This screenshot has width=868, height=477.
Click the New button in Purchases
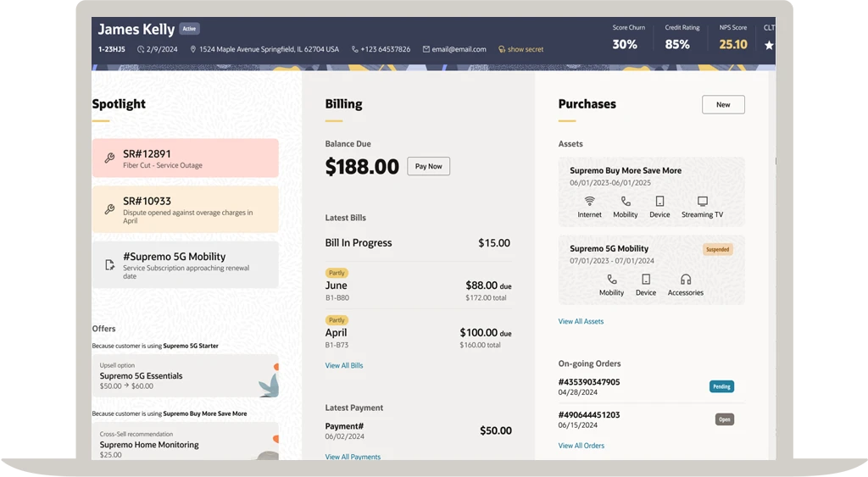coord(723,105)
